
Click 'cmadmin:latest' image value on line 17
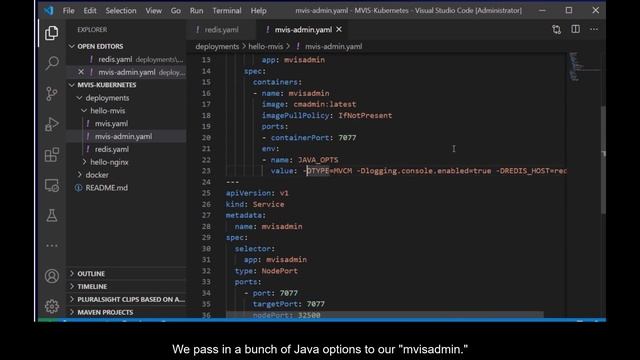(324, 104)
